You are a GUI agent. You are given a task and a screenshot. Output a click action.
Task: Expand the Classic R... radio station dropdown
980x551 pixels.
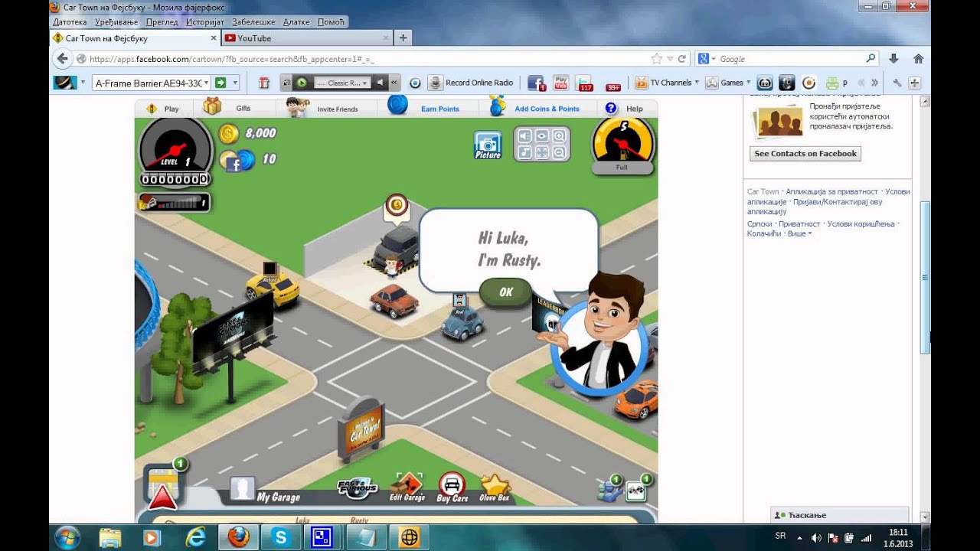pos(365,83)
